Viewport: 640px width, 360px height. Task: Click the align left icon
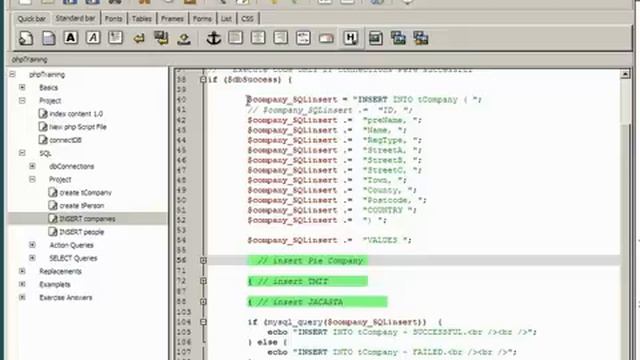[236, 38]
